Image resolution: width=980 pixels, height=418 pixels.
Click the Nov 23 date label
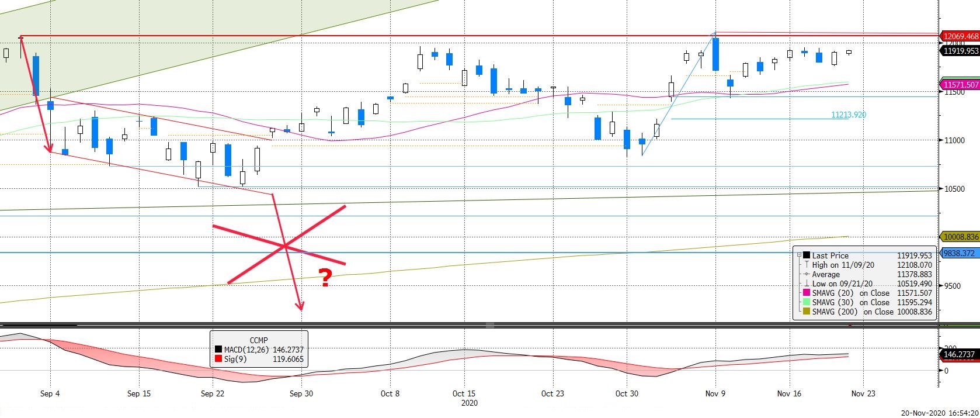[x=863, y=393]
